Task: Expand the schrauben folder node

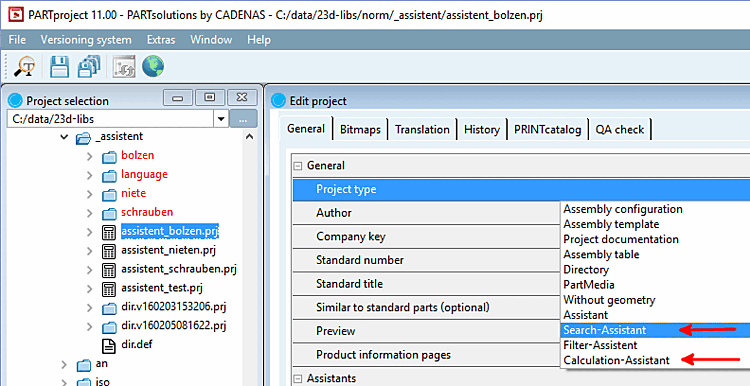Action: tap(89, 212)
